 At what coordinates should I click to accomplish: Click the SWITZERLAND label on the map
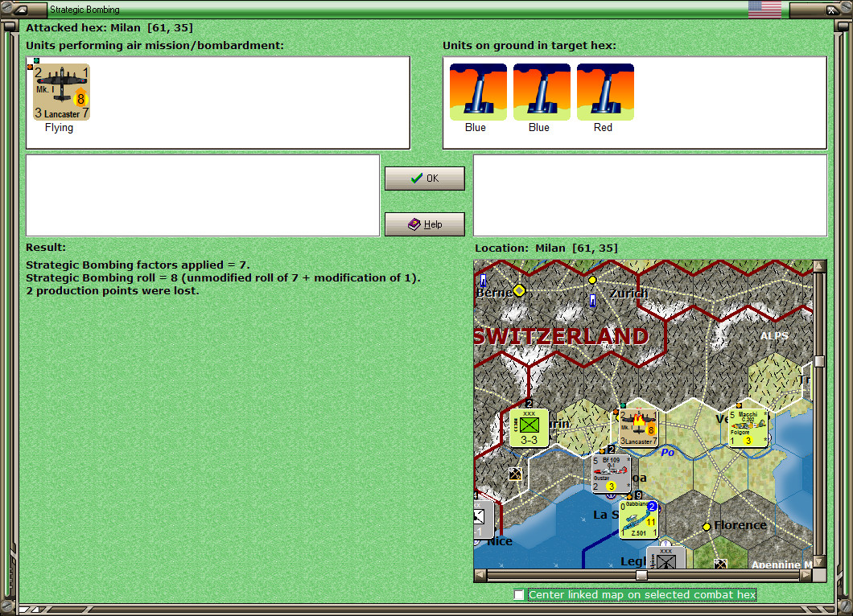[561, 336]
